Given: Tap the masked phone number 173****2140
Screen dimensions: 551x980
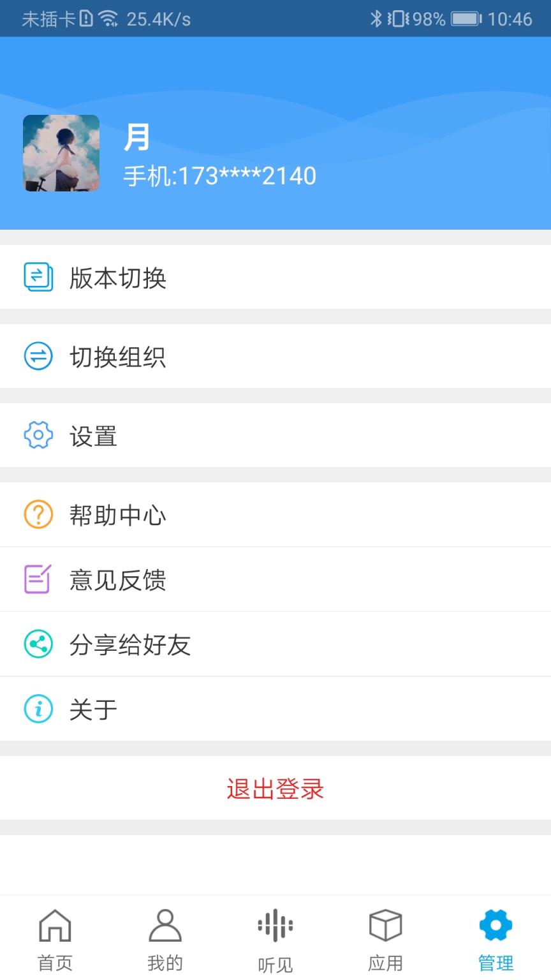Looking at the screenshot, I should pos(220,175).
